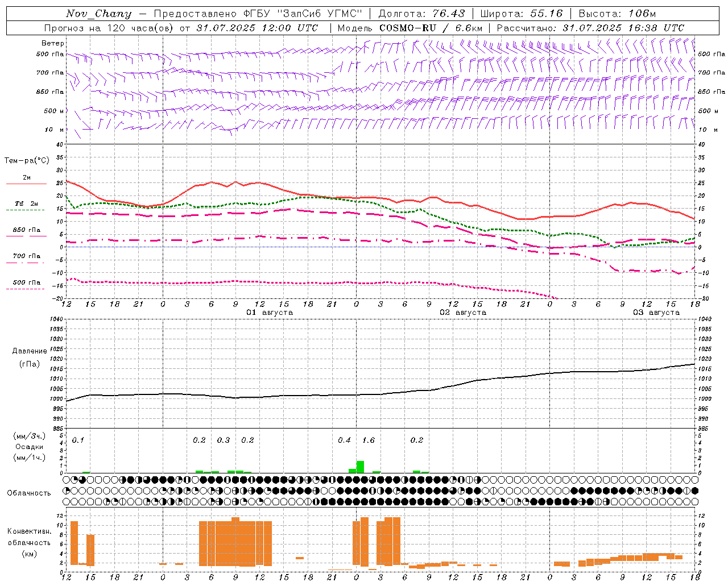728x582 pixels.
Task: Click the tallest green precipitation bar
Action: (360, 467)
